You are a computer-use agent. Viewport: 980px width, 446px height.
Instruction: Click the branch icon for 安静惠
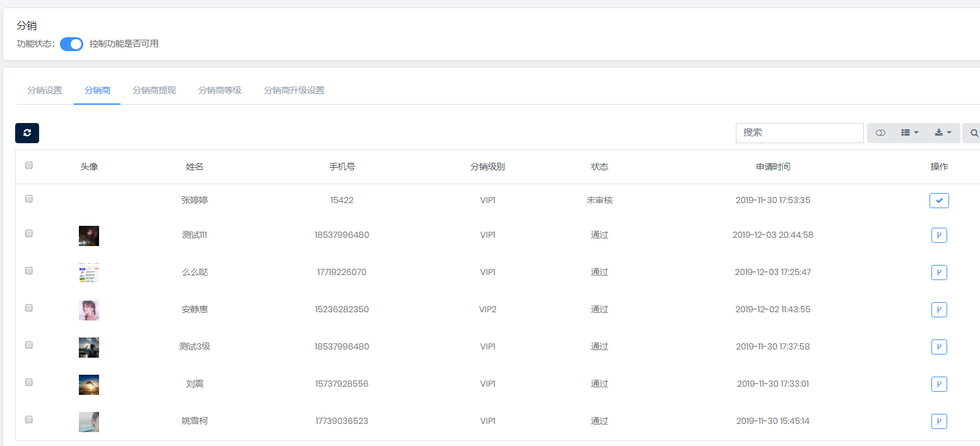(939, 310)
